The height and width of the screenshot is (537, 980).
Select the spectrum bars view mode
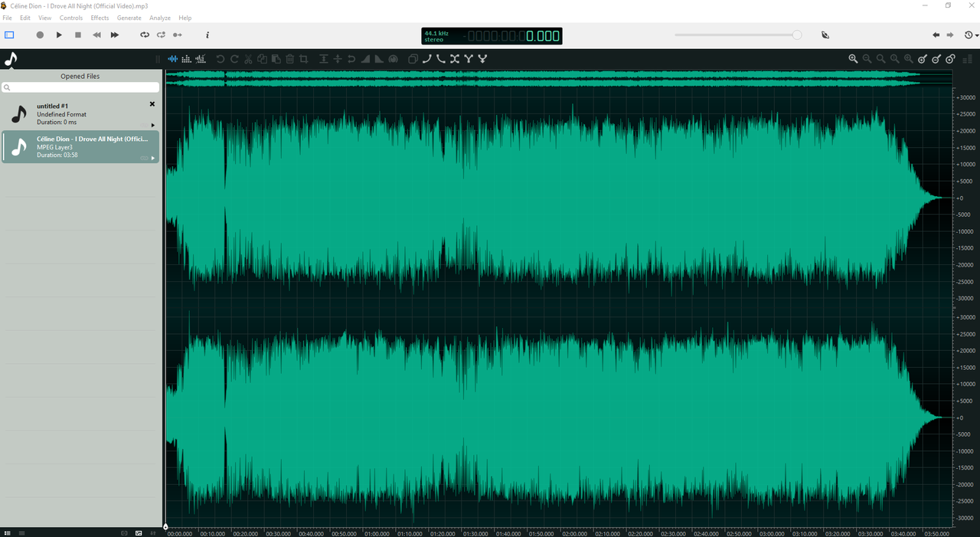pyautogui.click(x=186, y=59)
